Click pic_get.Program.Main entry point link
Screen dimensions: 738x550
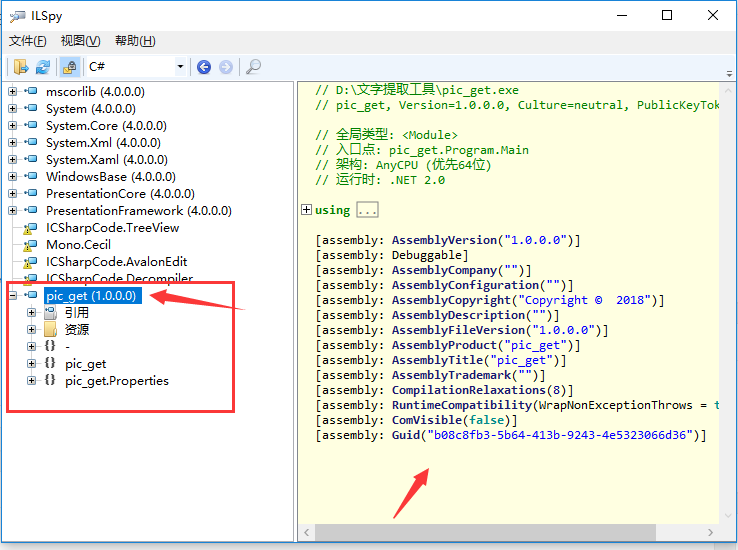click(x=459, y=150)
